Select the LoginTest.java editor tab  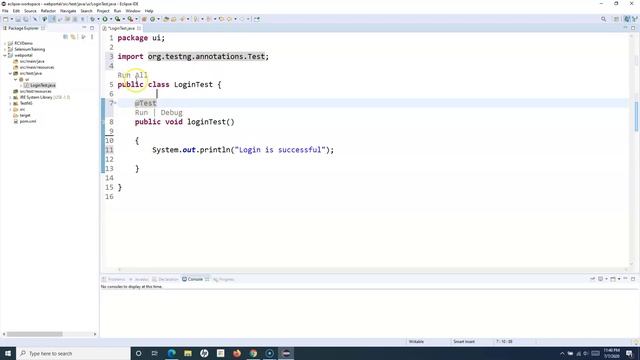[x=121, y=28]
